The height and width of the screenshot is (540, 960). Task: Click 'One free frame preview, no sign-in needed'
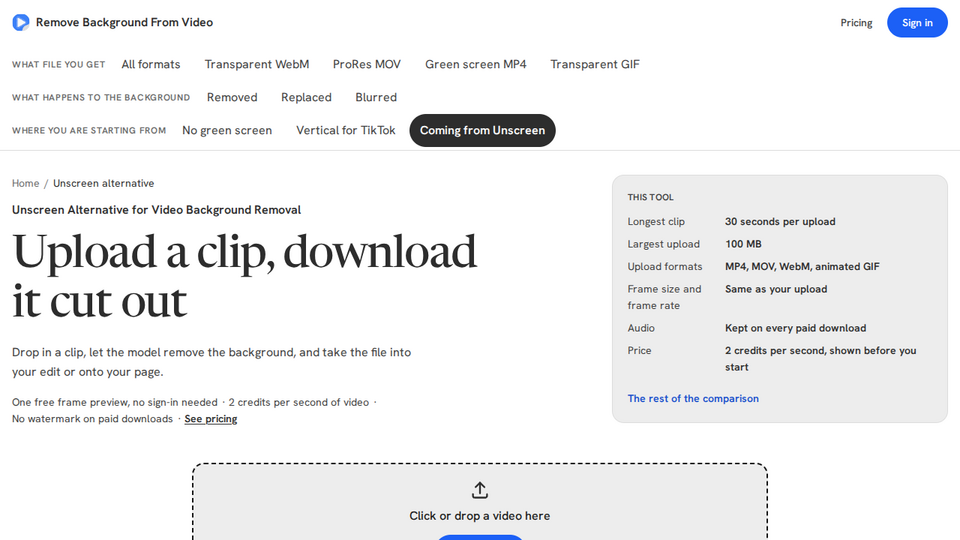(114, 402)
